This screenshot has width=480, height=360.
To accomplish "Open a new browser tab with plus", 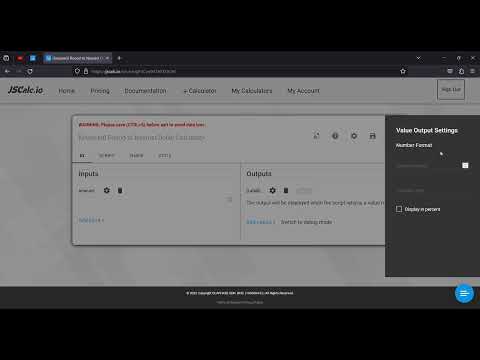I will point(119,58).
